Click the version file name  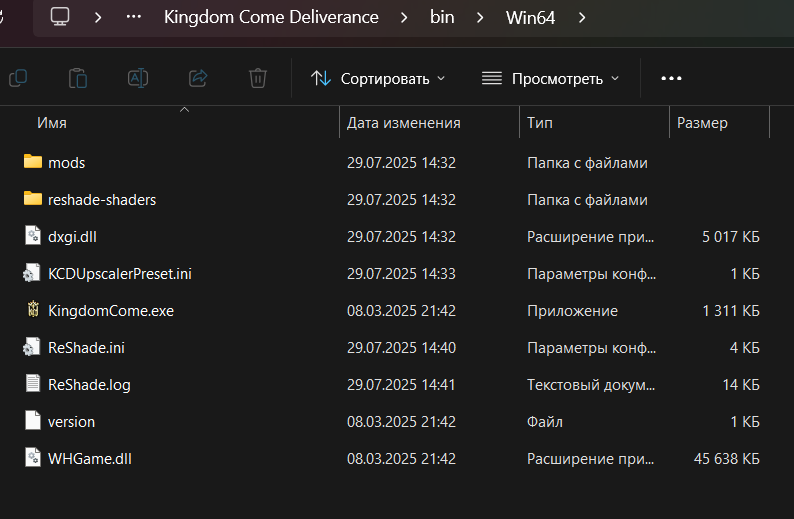[71, 422]
